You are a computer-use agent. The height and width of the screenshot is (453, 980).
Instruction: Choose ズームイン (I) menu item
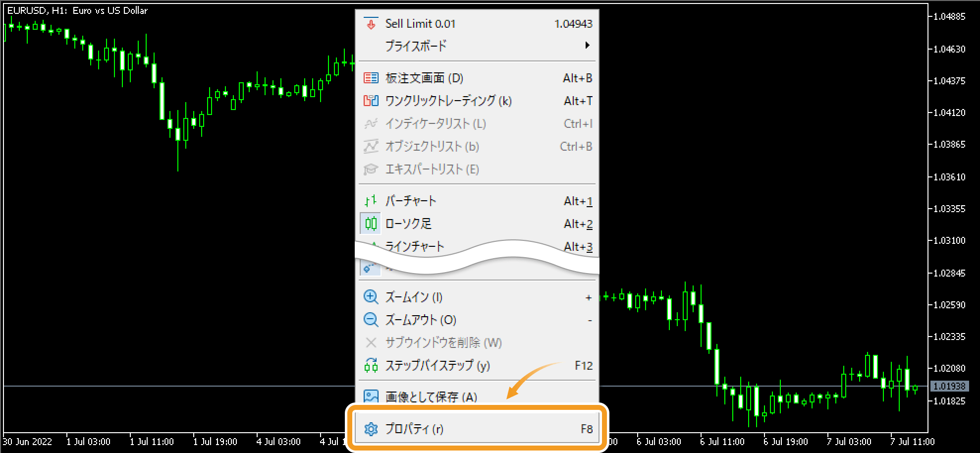coord(478,297)
